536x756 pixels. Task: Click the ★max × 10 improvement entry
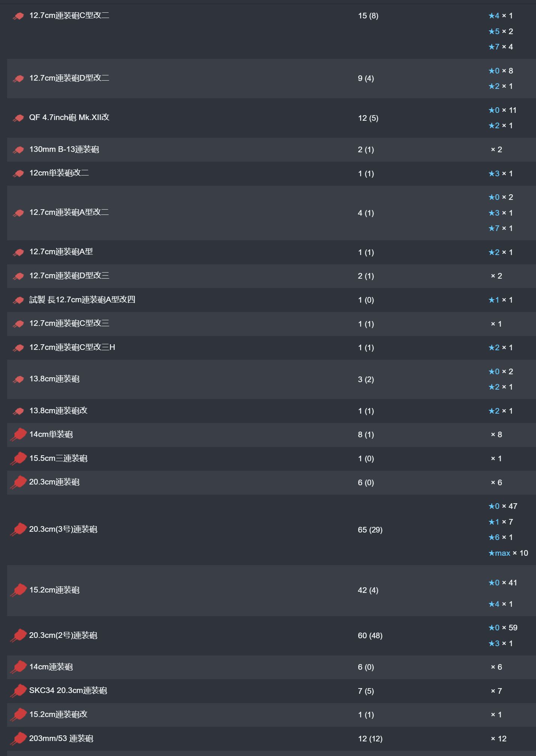(508, 553)
